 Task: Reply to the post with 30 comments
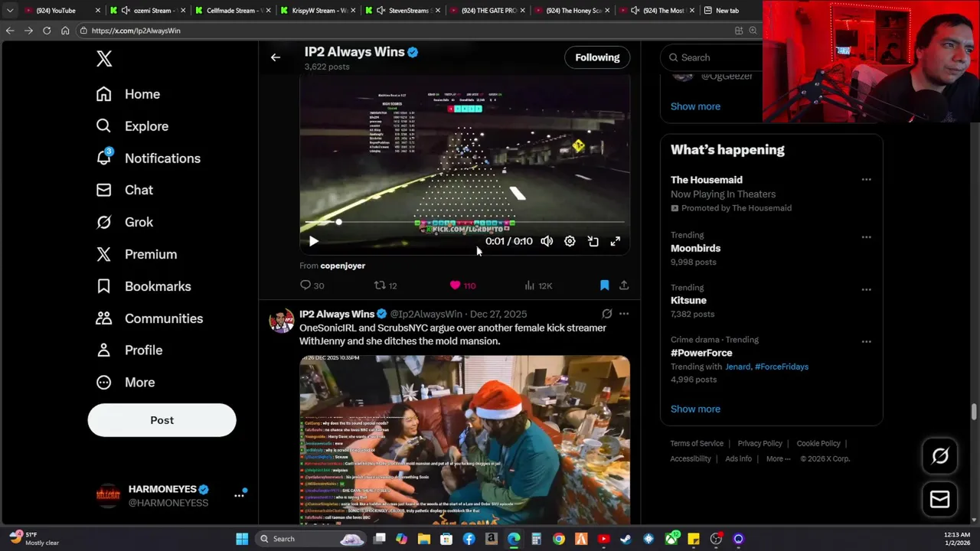click(312, 285)
